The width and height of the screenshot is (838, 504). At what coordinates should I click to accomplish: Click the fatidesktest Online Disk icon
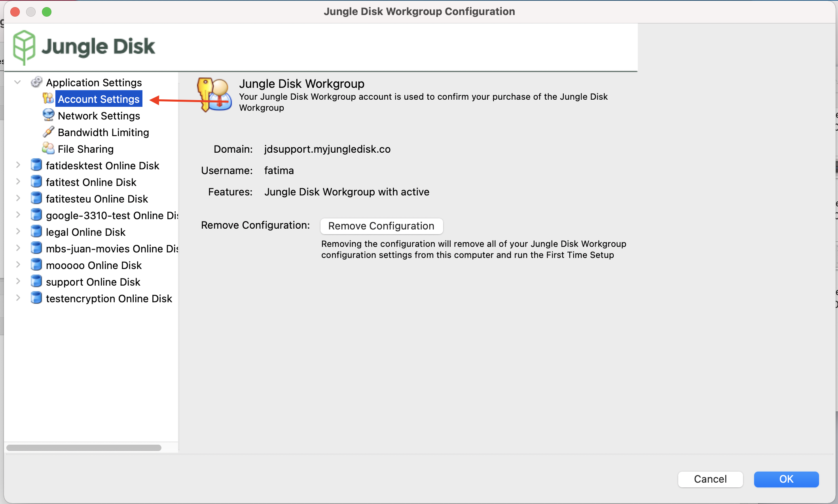pos(36,165)
